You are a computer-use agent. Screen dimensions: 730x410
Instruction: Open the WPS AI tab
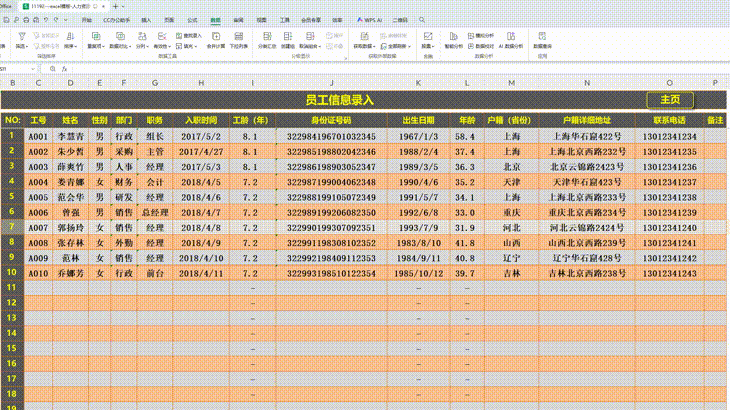coord(369,20)
